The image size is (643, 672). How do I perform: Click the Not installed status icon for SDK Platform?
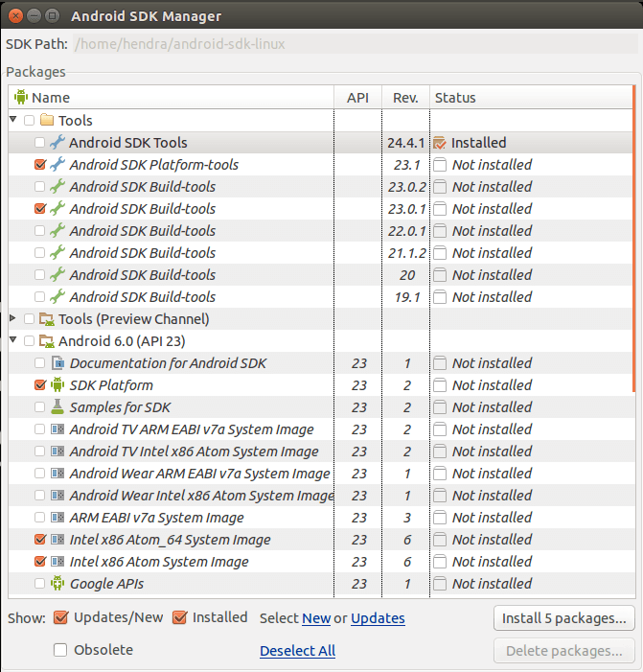440,384
